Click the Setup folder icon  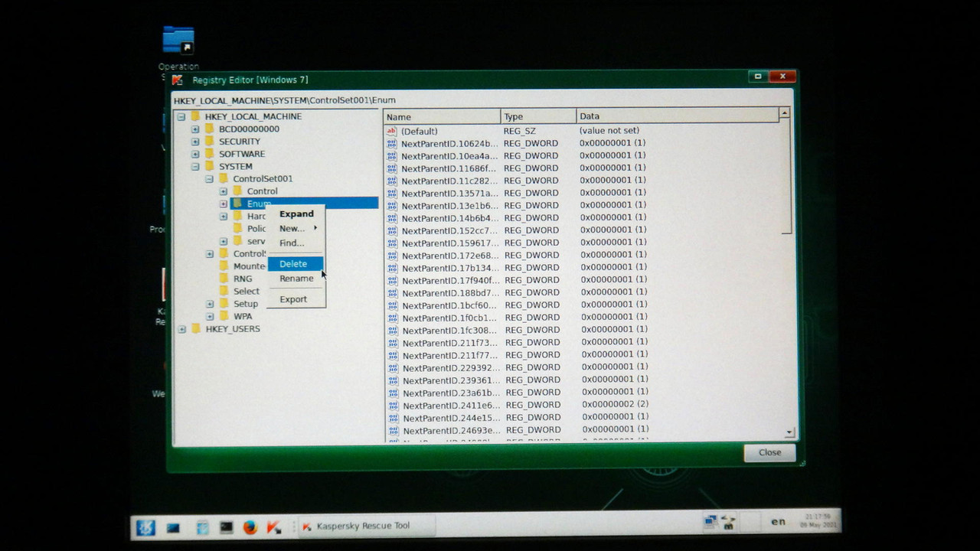224,303
